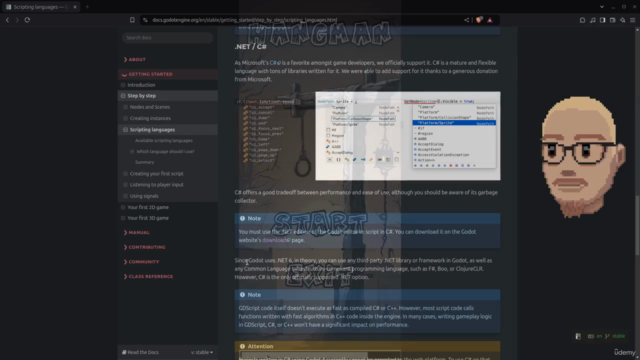This screenshot has width=640, height=360.
Task: Click the browser address bar URL
Action: tap(245, 20)
